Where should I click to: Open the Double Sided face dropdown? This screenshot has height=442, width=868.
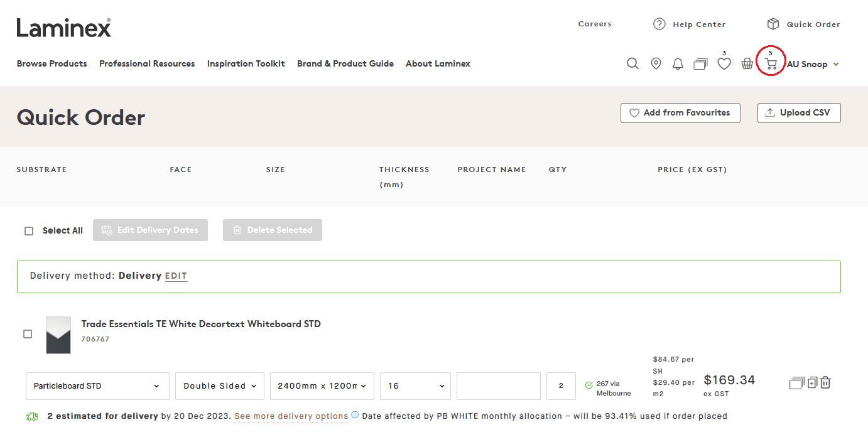click(220, 386)
